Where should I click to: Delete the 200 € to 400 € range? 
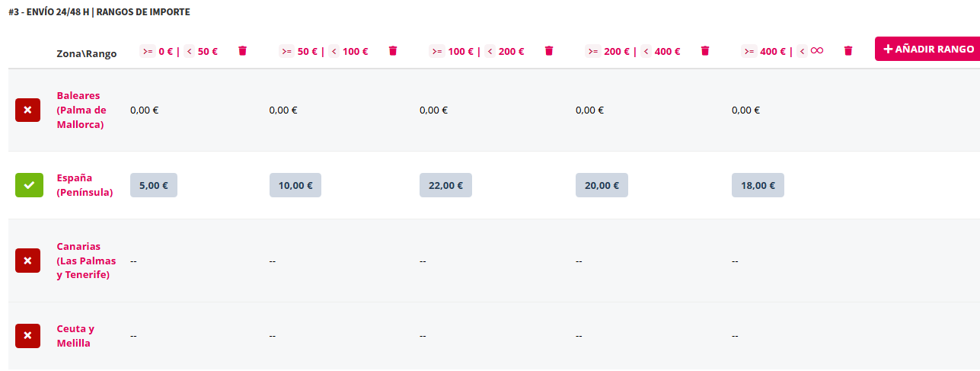705,51
